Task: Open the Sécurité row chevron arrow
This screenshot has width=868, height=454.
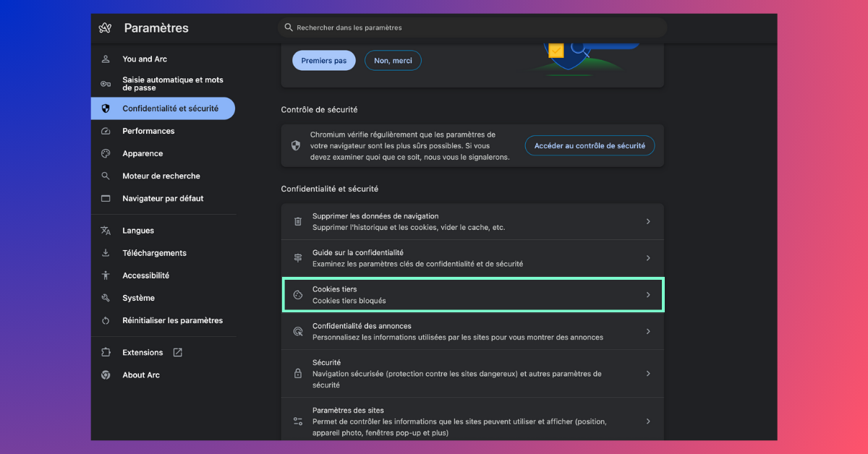Action: (648, 374)
